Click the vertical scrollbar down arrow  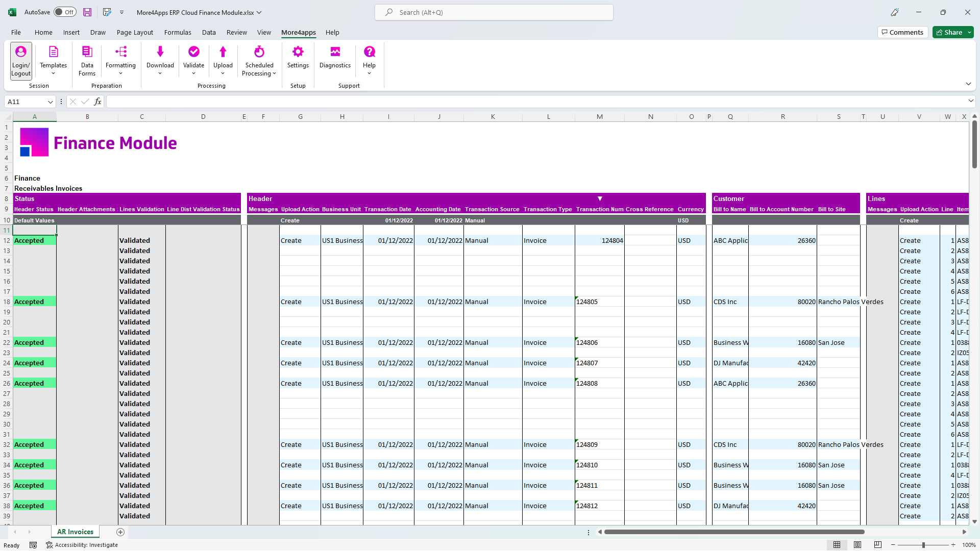(x=974, y=521)
